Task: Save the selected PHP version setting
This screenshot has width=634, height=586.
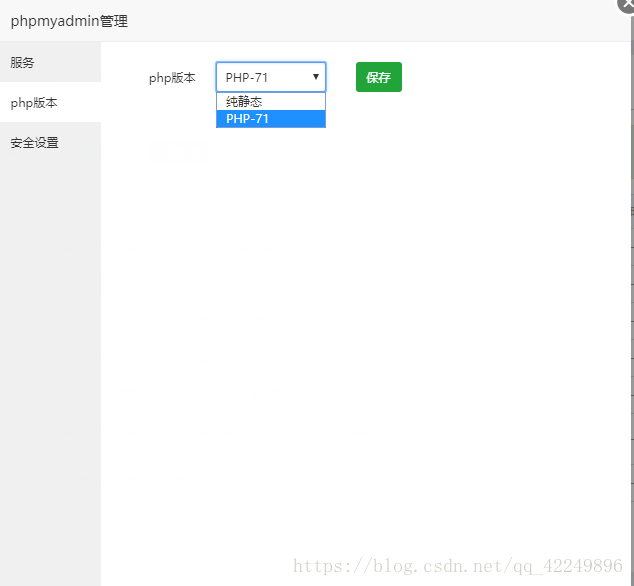Action: [x=378, y=77]
